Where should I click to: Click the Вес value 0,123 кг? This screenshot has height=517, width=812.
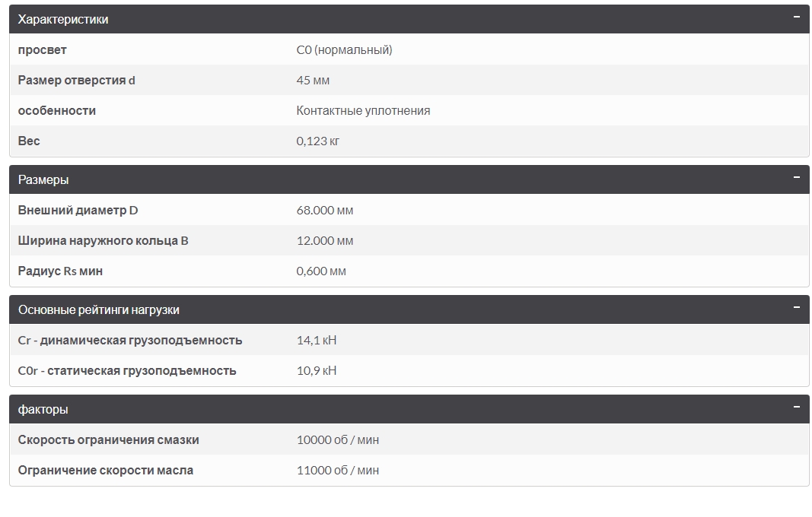pos(318,141)
